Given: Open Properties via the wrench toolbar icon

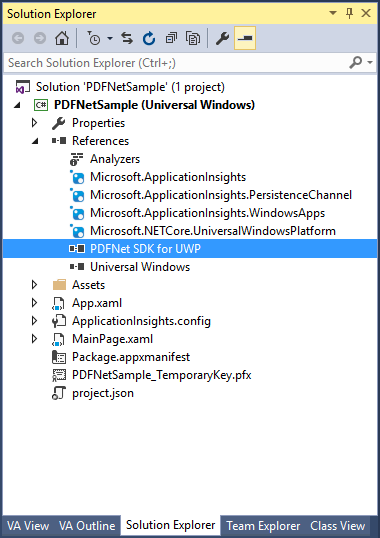Looking at the screenshot, I should point(222,38).
